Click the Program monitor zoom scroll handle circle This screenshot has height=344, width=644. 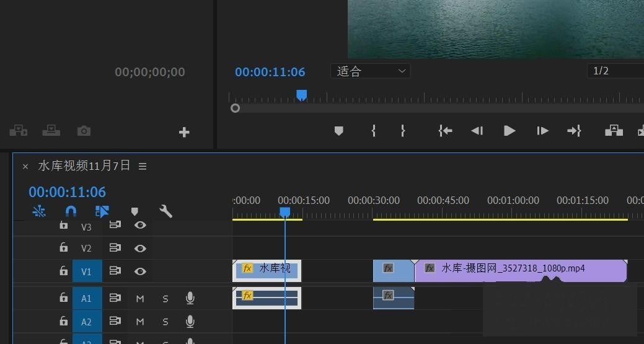point(235,108)
